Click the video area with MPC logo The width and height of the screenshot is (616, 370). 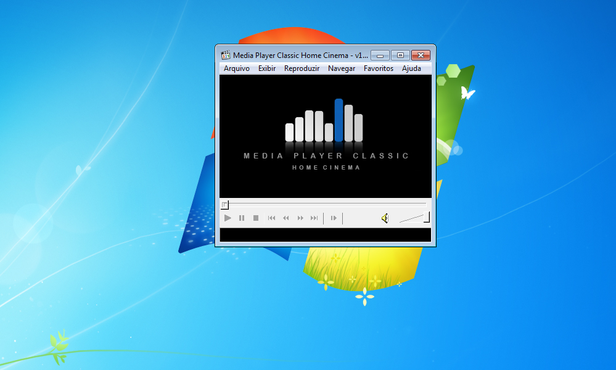[325, 136]
